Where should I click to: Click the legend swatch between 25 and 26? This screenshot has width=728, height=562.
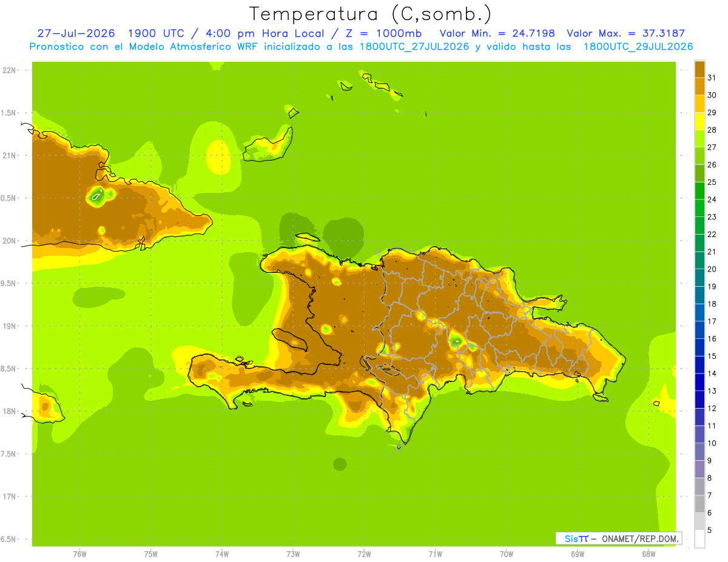point(699,173)
